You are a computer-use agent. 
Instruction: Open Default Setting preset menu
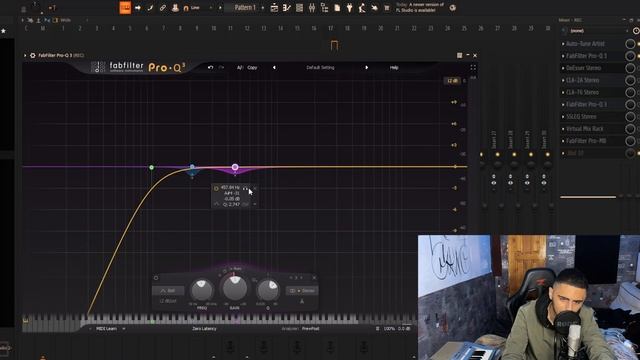(320, 67)
